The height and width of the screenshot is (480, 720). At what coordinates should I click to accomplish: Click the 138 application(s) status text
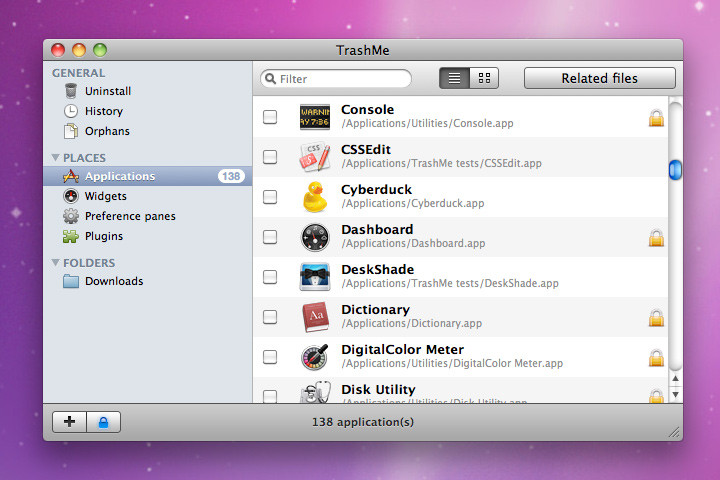pos(363,422)
